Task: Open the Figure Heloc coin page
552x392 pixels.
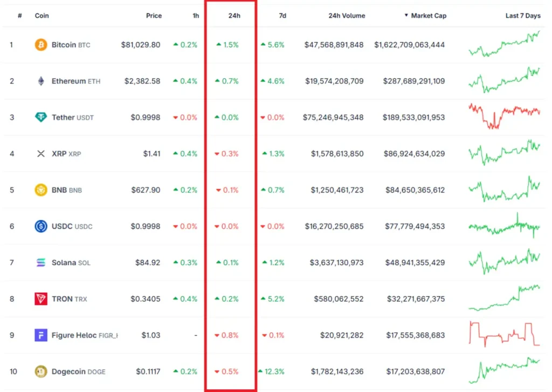Action: [x=85, y=335]
